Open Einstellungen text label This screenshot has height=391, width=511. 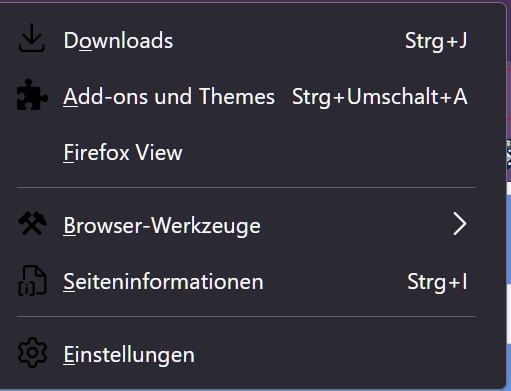point(129,355)
